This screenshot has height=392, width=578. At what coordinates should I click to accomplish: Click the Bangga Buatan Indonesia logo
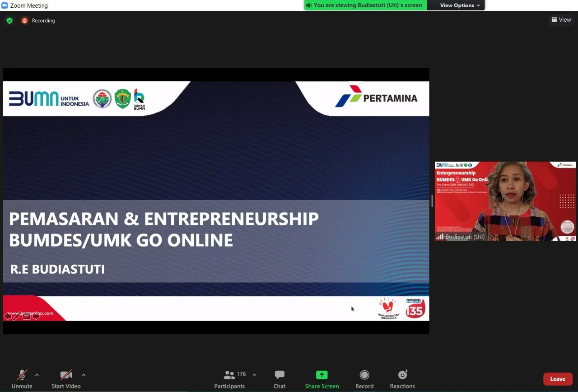[388, 309]
